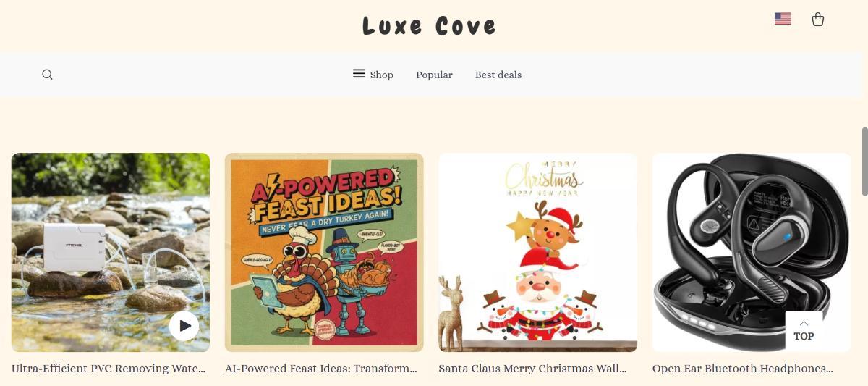
Task: Play the water pump product video
Action: click(184, 326)
